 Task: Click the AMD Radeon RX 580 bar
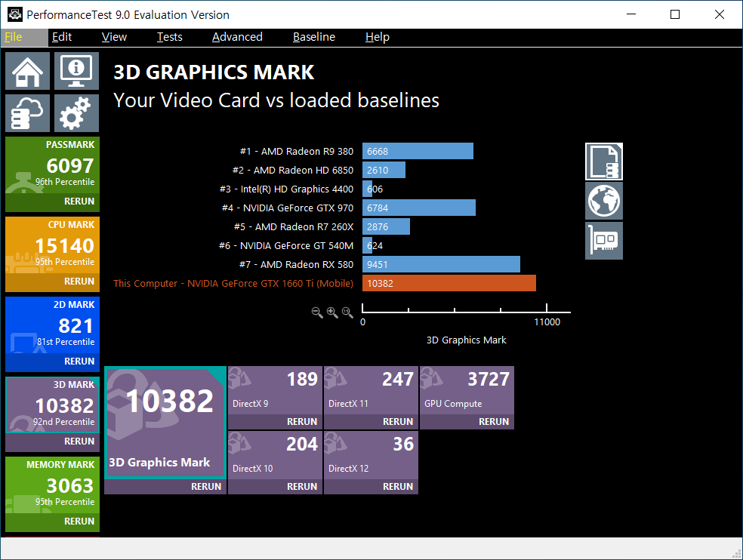point(441,265)
